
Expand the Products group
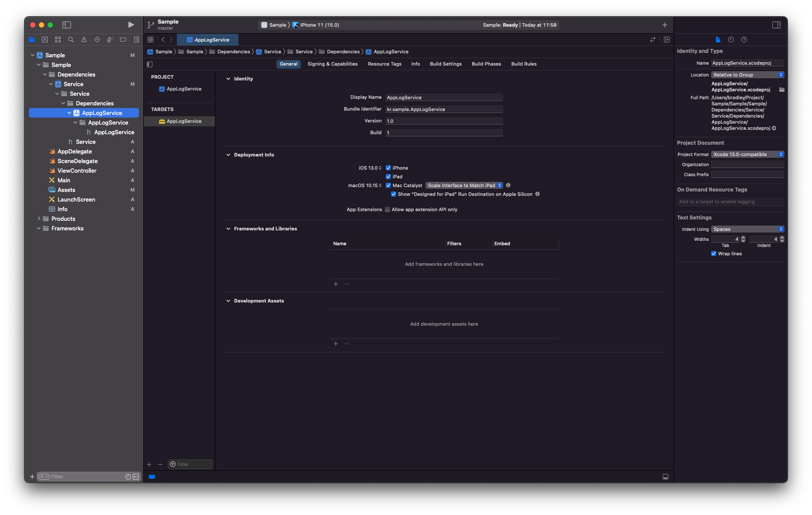[39, 219]
